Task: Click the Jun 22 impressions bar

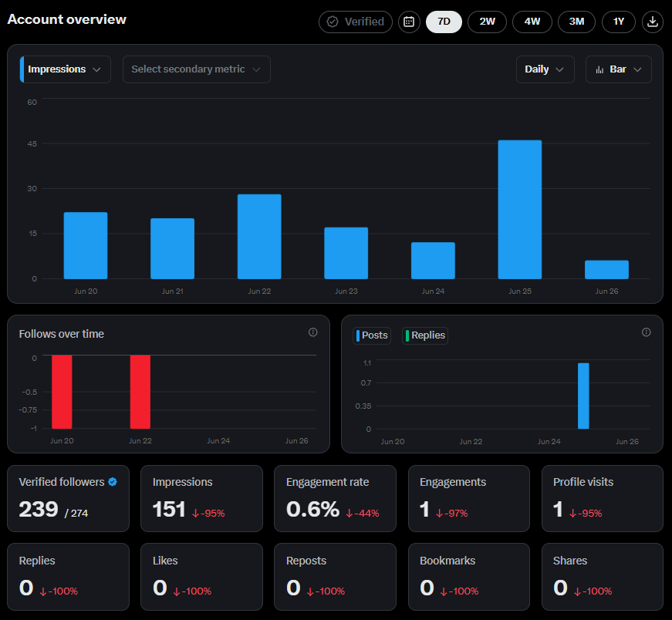Action: tap(259, 237)
